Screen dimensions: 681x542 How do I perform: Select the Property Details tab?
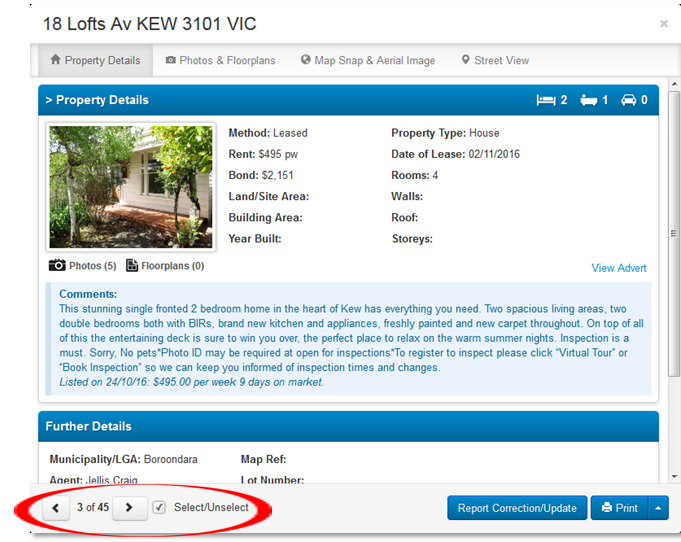[x=94, y=60]
